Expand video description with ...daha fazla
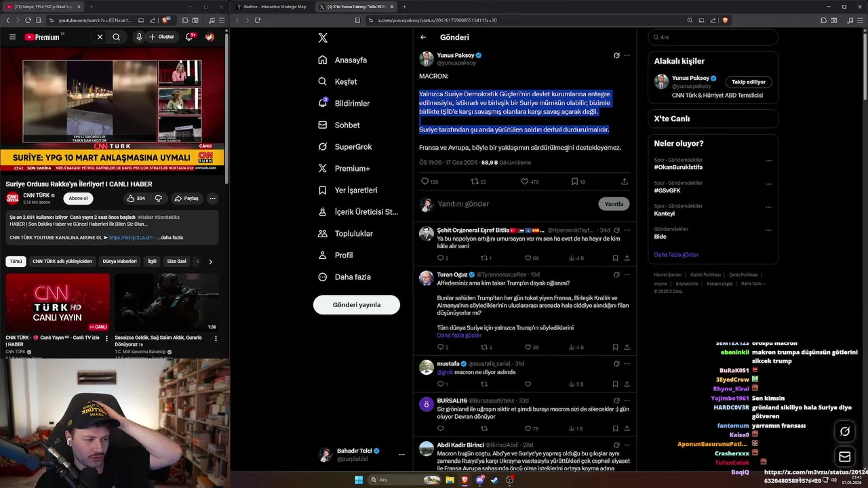This screenshot has width=868, height=488. click(170, 237)
